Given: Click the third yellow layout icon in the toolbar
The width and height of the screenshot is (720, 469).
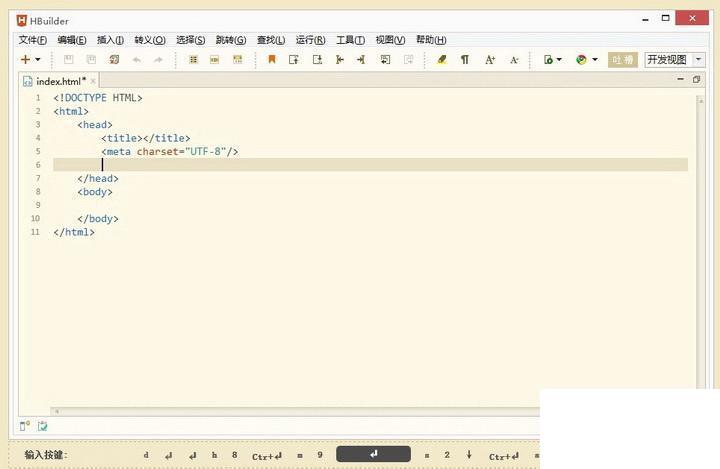Looking at the screenshot, I should coord(237,59).
